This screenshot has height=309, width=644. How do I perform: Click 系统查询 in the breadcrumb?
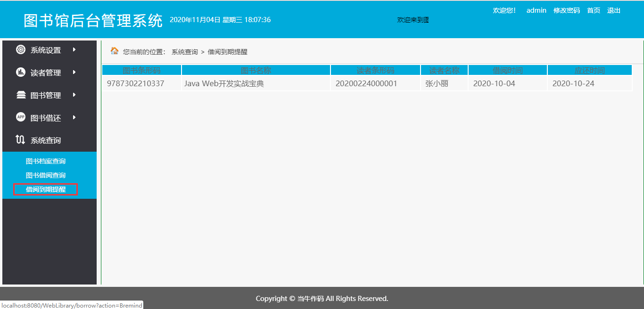point(185,52)
